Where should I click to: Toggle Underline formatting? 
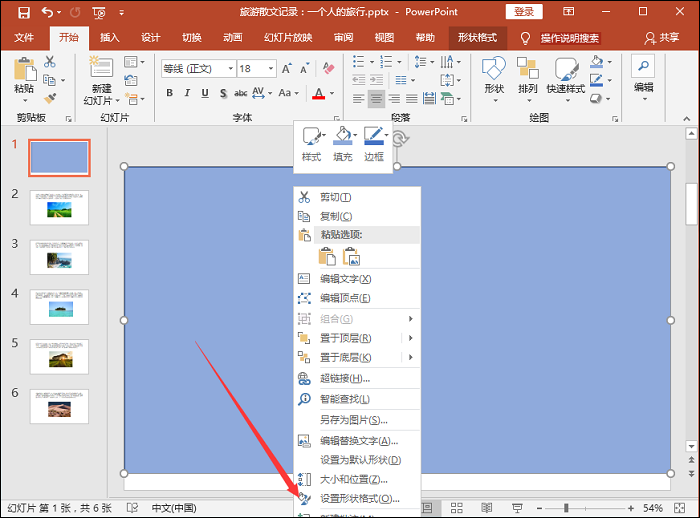coord(205,93)
